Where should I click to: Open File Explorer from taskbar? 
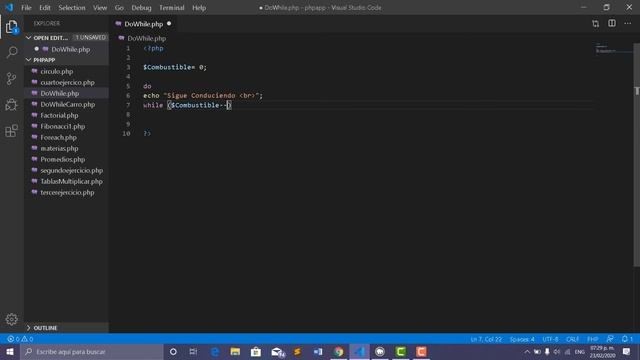point(235,351)
